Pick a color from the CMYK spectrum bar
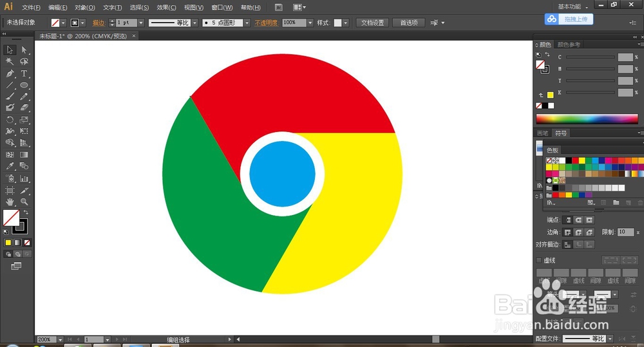 (587, 118)
